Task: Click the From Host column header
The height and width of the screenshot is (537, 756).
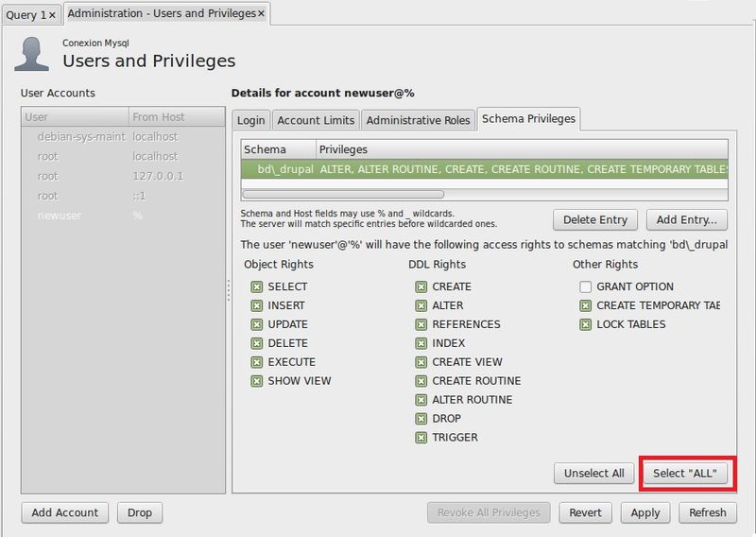Action: (x=177, y=117)
